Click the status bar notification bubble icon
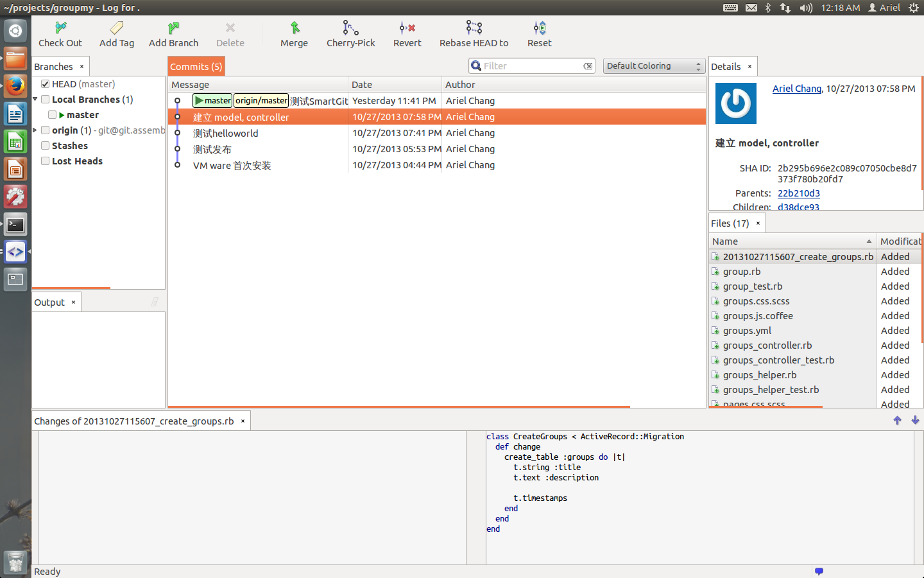 (819, 571)
